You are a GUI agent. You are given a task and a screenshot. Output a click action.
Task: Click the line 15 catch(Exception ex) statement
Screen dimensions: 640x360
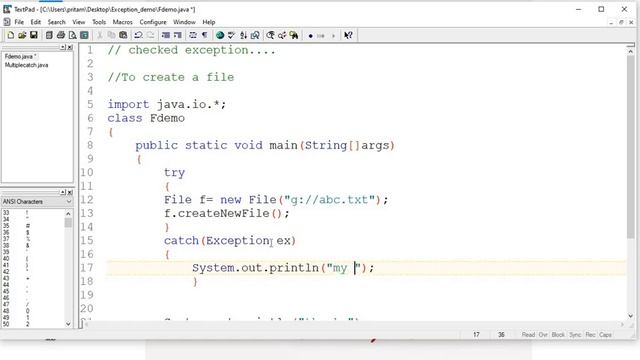(x=230, y=241)
